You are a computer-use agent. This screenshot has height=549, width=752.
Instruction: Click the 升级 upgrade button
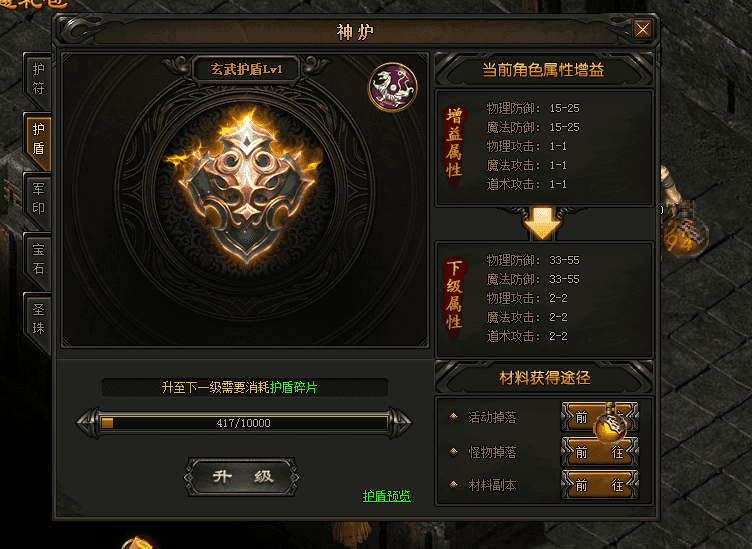[x=242, y=477]
